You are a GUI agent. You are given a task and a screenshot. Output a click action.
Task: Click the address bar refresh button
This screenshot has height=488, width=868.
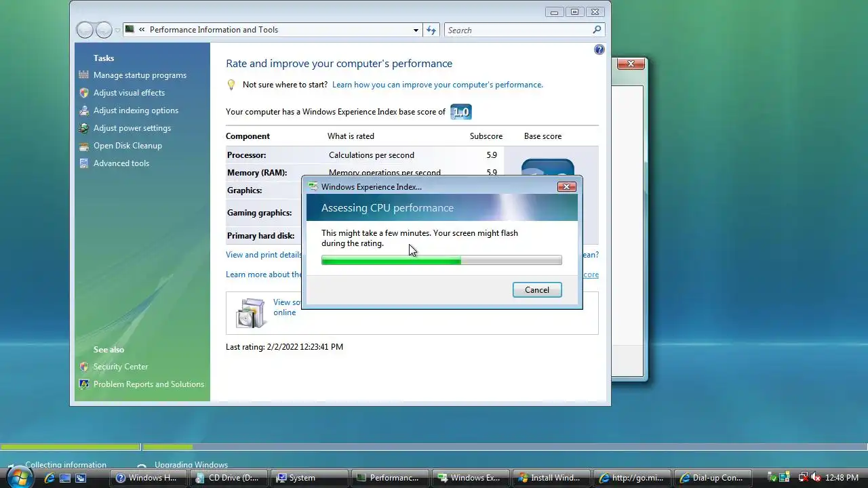[x=431, y=30]
